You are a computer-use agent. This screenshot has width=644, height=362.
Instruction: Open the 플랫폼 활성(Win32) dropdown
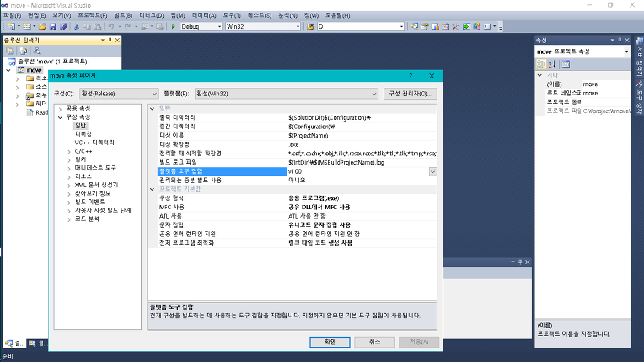click(x=287, y=94)
